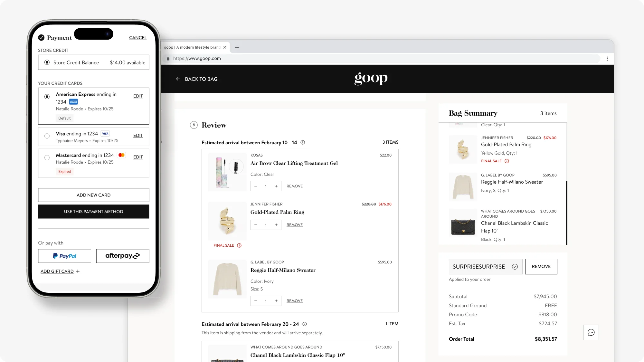Click quantity minus stepper for Air Brow Gel
The width and height of the screenshot is (644, 362).
[x=256, y=186]
